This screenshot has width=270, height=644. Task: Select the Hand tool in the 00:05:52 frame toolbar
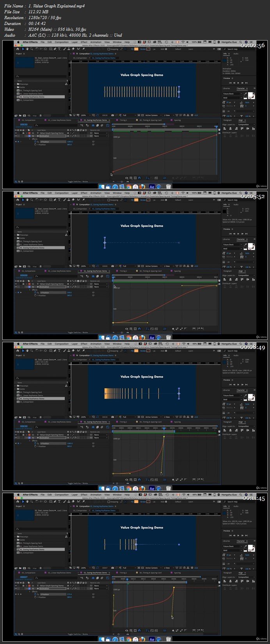coord(27,200)
